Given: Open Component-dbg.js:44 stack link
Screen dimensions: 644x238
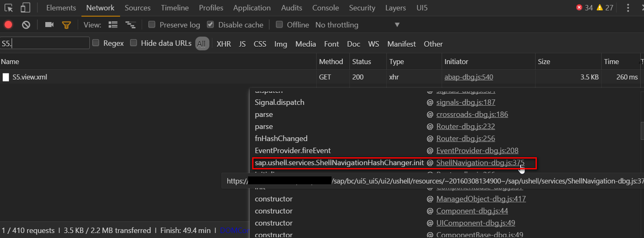Looking at the screenshot, I should (x=472, y=211).
